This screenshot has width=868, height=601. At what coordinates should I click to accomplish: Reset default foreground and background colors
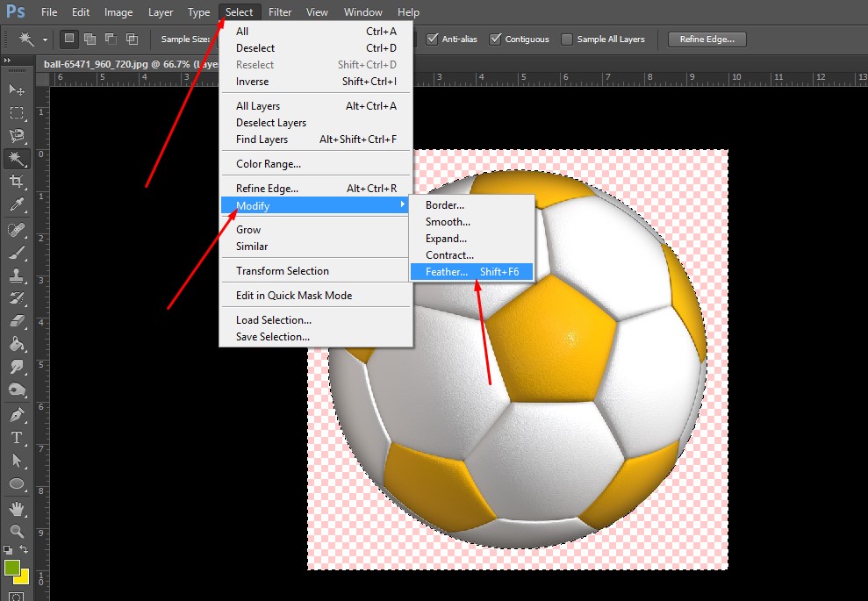(x=7, y=550)
